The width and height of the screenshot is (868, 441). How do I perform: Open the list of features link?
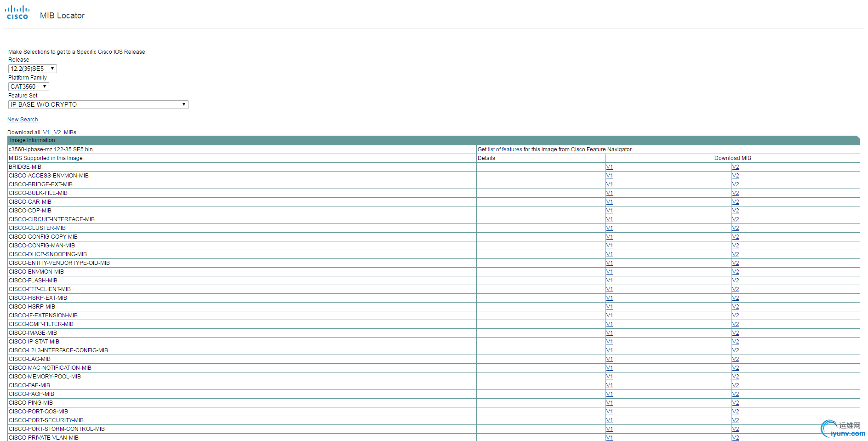tap(505, 149)
